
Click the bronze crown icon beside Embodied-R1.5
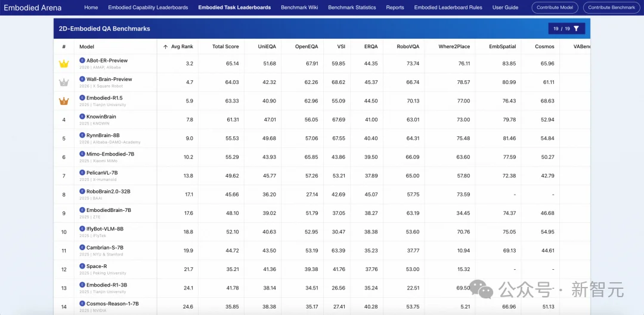tap(64, 101)
